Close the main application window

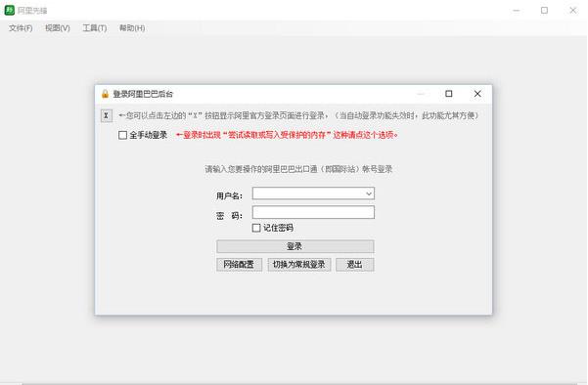pyautogui.click(x=573, y=11)
